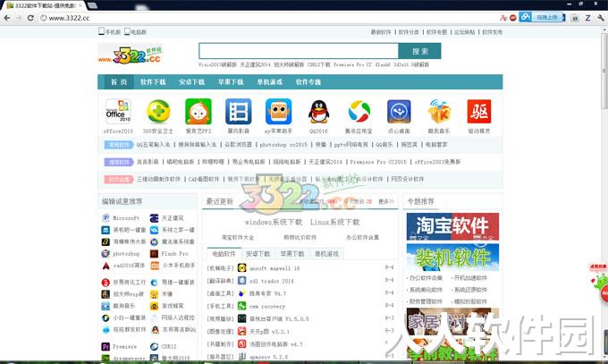Open the 360安全卫士 icon
Screen dimensions: 608x364
point(158,112)
